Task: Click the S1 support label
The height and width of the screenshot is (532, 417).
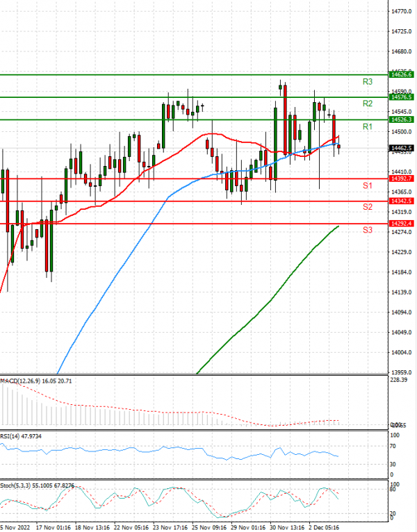Action: pos(368,185)
